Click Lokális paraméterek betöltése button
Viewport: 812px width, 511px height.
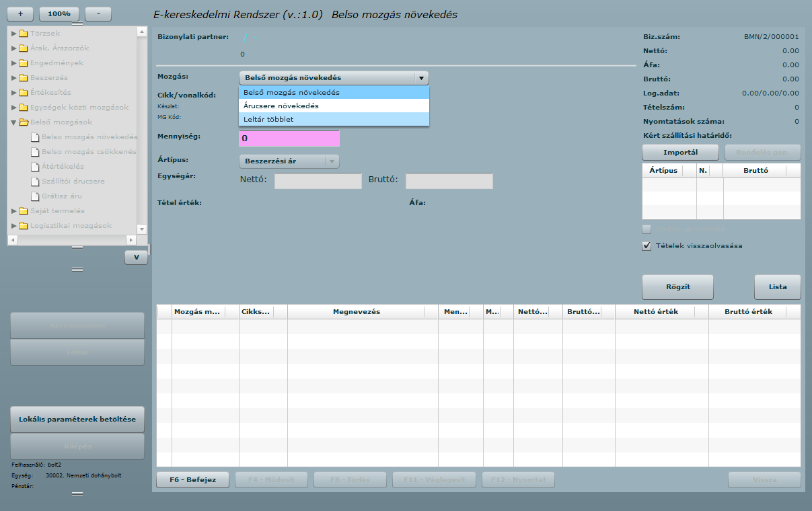click(77, 419)
